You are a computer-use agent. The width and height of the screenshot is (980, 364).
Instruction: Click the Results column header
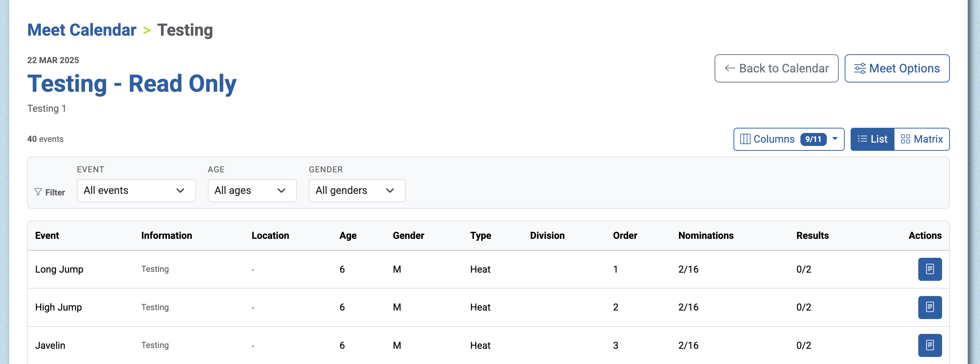click(812, 235)
